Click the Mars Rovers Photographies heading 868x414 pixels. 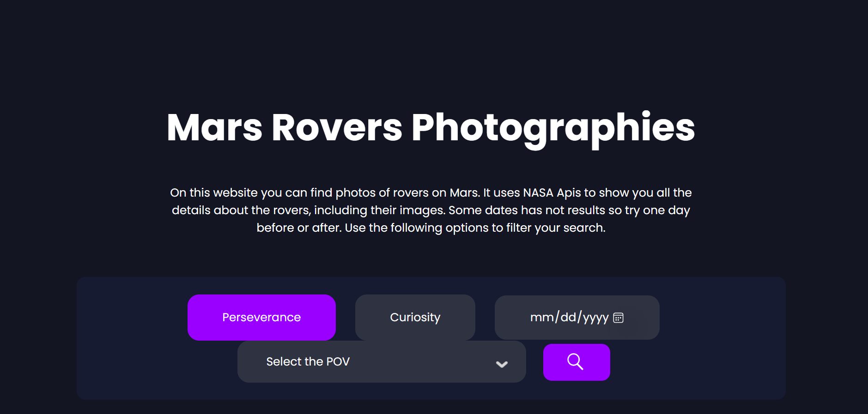[431, 128]
